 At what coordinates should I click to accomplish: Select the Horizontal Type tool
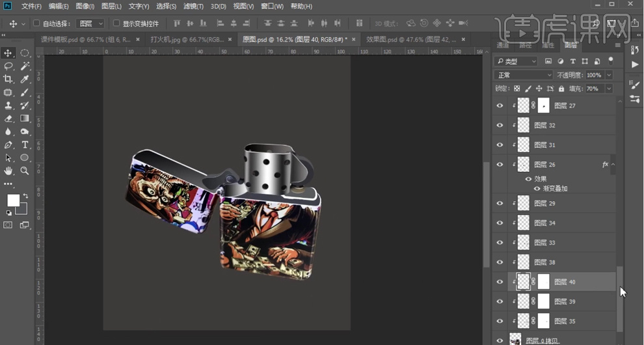pyautogui.click(x=25, y=145)
